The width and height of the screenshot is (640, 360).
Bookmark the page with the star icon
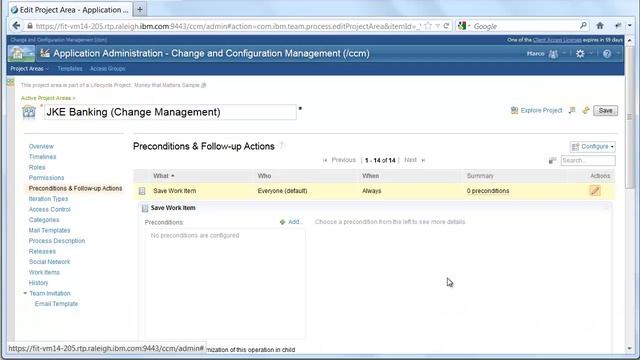428,26
